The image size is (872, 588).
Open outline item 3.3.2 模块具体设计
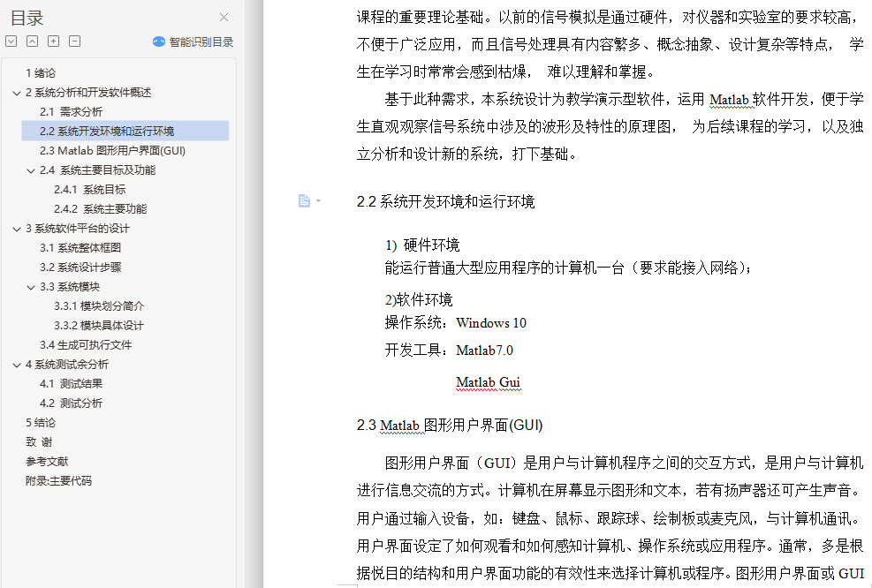pos(99,326)
